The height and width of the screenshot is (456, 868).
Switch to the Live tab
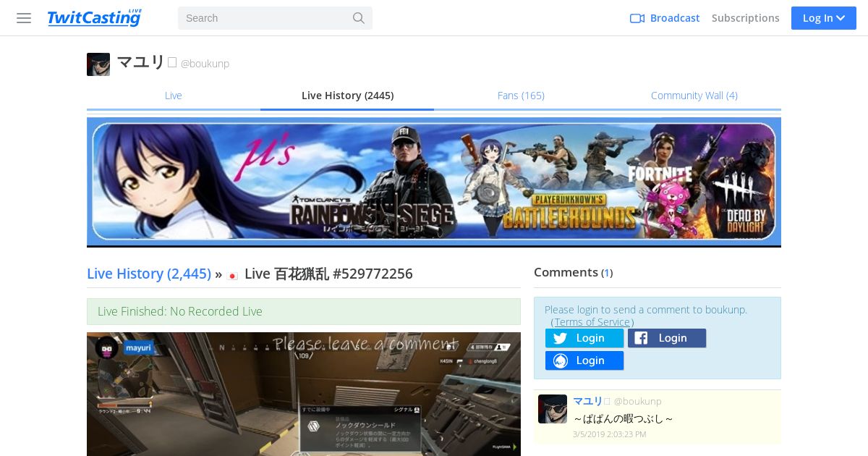tap(174, 96)
